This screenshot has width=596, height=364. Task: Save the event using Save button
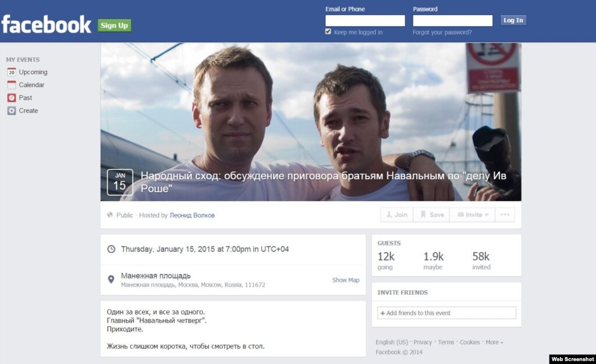coord(431,215)
